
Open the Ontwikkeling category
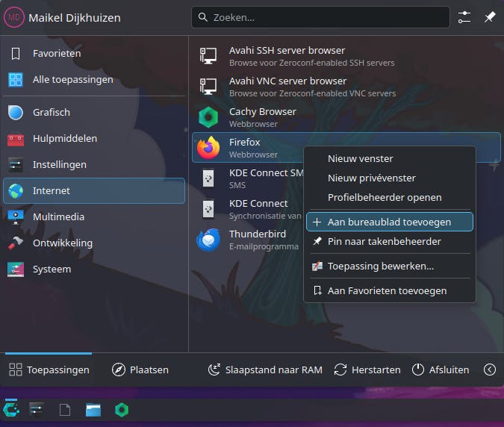click(x=94, y=243)
